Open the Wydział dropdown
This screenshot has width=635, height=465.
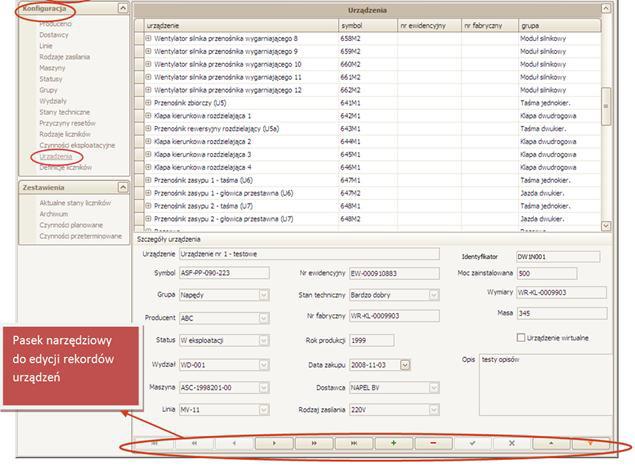tap(264, 365)
